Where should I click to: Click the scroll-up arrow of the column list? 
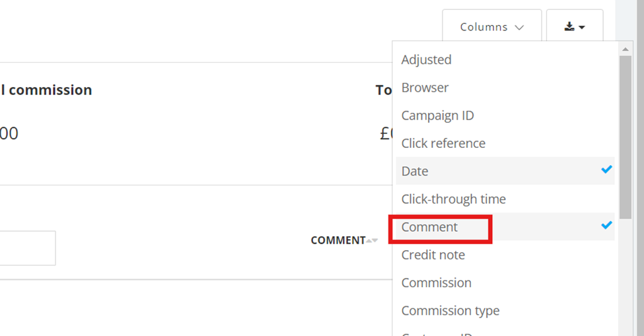point(626,48)
